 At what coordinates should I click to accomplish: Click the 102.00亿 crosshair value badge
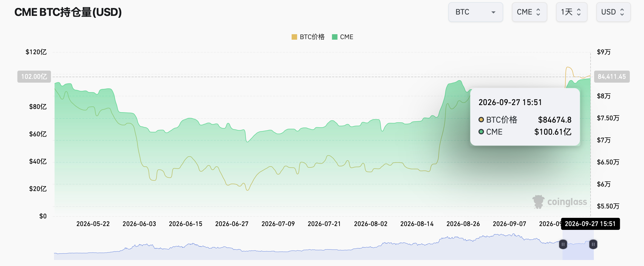(34, 77)
